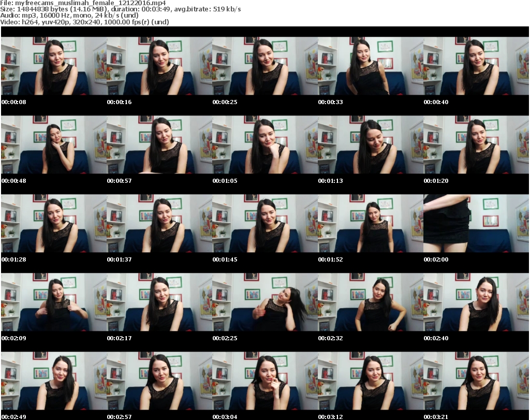
Task: Select the frame at 00:01:13
Action: 371,144
